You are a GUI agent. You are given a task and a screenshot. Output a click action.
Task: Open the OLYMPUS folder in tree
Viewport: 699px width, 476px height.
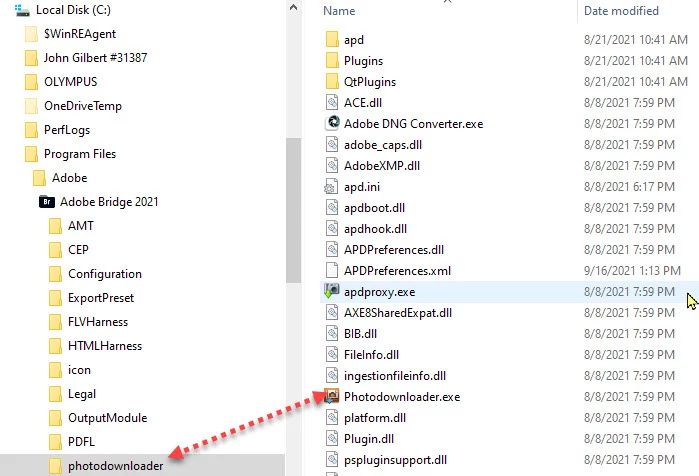point(61,82)
